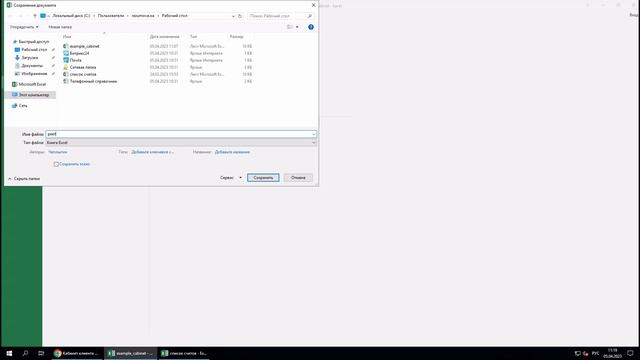
Task: Open the view options dropdown arrow
Action: pyautogui.click(x=297, y=27)
